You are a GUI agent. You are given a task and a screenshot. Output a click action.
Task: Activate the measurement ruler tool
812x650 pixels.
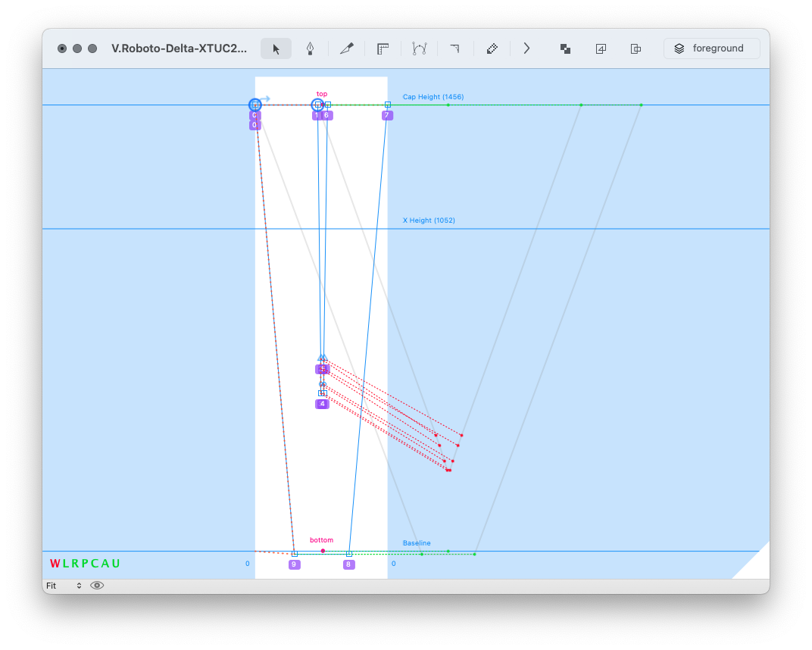[383, 48]
